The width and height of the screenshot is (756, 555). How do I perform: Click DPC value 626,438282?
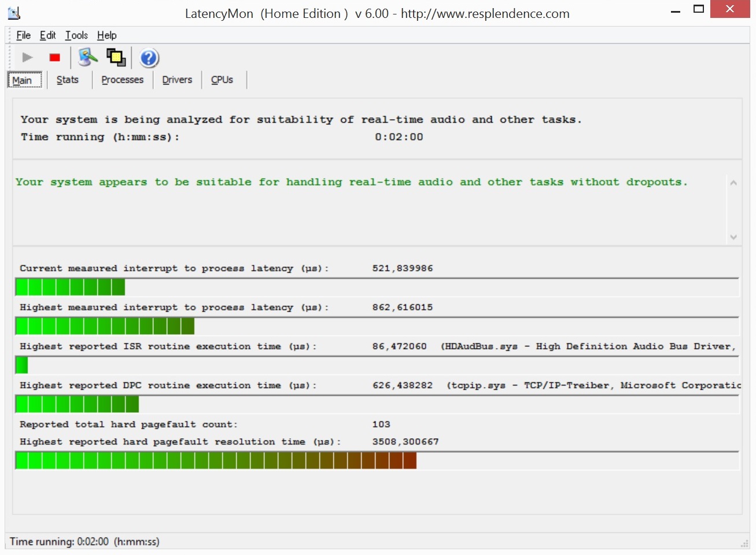pos(403,385)
